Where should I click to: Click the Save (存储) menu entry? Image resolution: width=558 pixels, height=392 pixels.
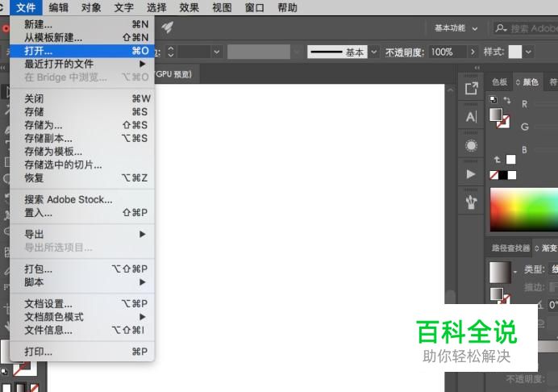pyautogui.click(x=82, y=112)
